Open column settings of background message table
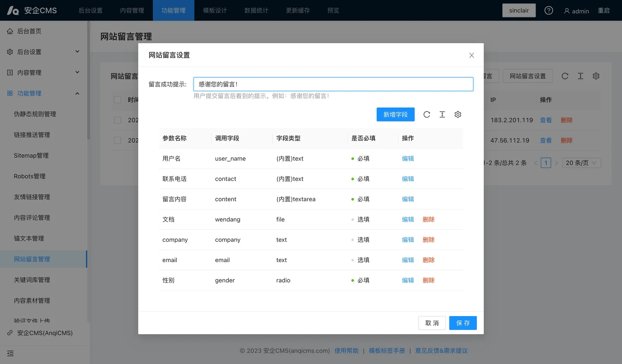622x364 pixels. (596, 76)
